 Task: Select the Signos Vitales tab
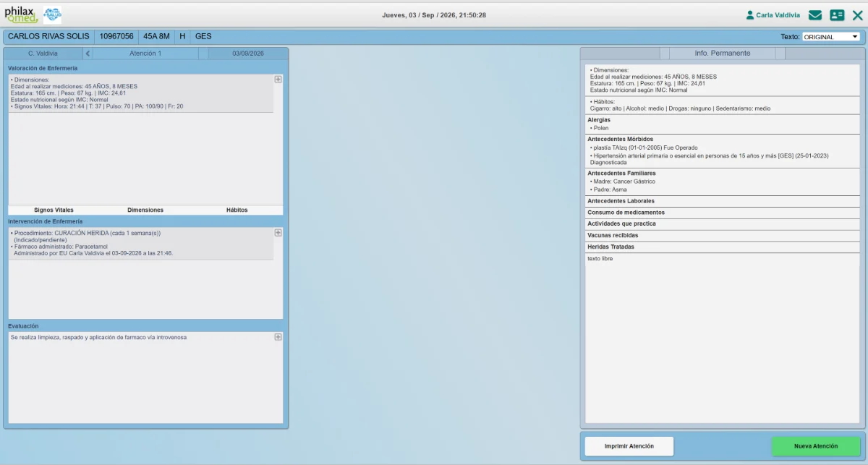pos(54,210)
